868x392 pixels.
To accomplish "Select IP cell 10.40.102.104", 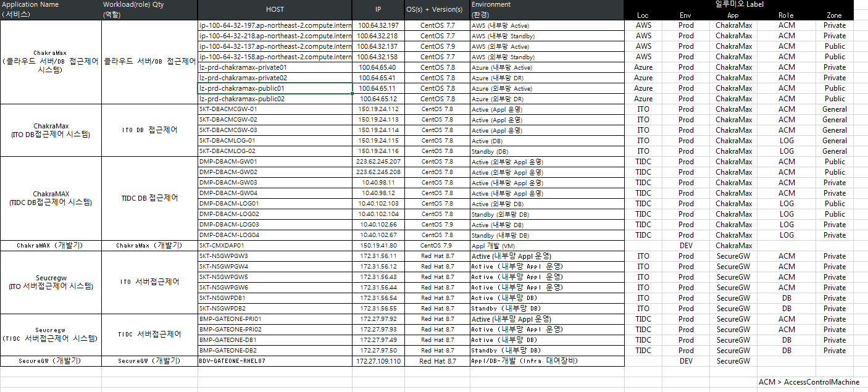I will pyautogui.click(x=378, y=214).
